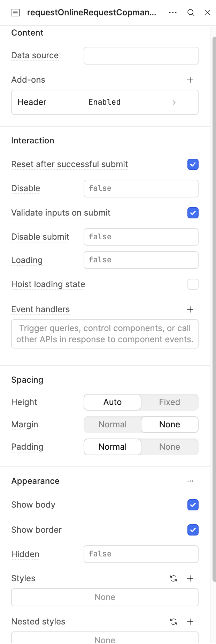Expand the Header add-on row chevron

[x=174, y=102]
